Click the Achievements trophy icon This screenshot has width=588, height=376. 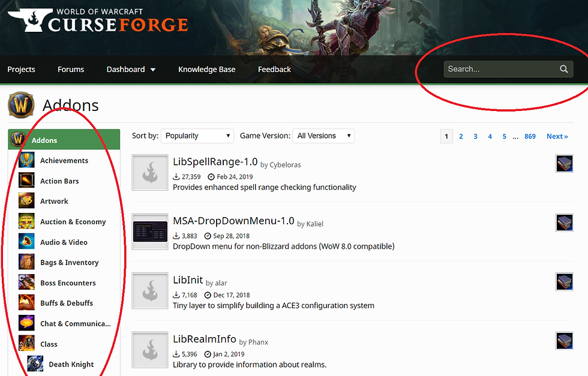[x=26, y=160]
